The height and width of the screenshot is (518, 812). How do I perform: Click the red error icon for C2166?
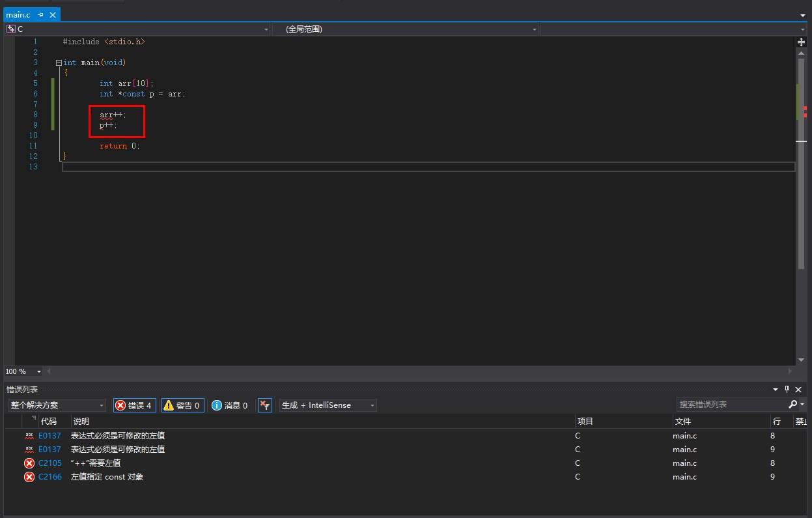click(x=29, y=477)
